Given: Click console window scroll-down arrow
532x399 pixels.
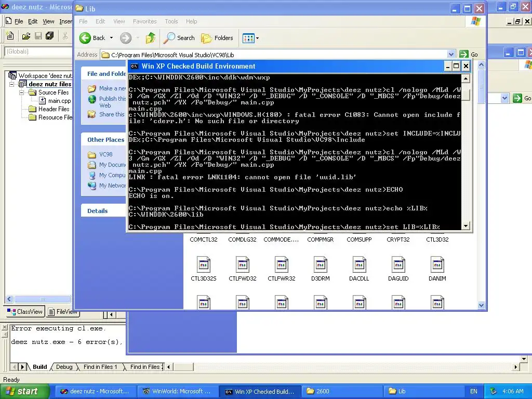Looking at the screenshot, I should pos(466,225).
